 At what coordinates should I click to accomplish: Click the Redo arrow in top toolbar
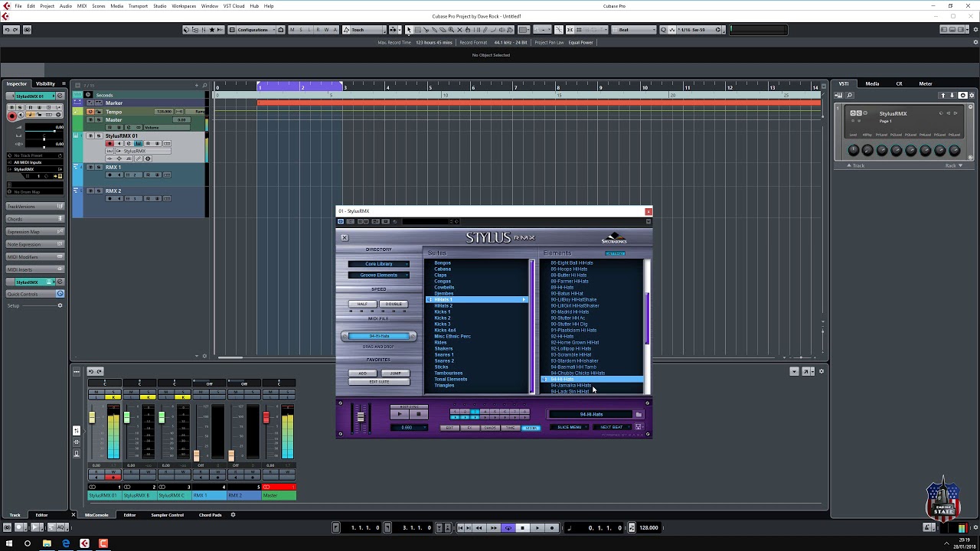point(15,30)
